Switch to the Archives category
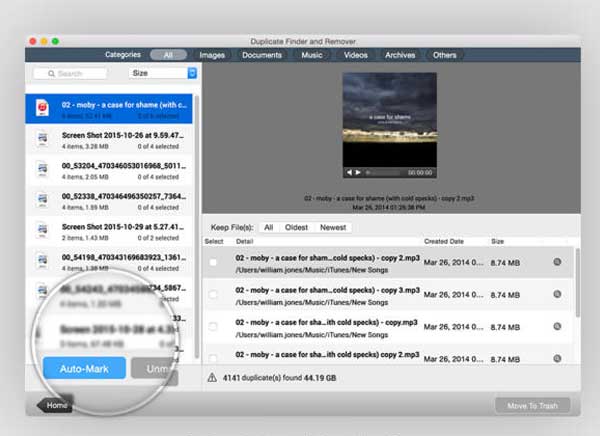This screenshot has height=436, width=600. coord(400,55)
